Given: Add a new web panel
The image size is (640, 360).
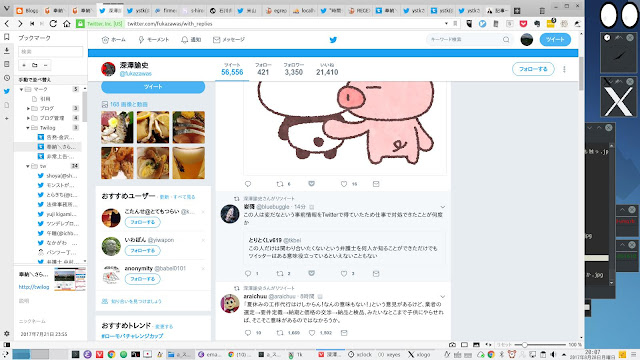Looking at the screenshot, I should pos(7,118).
